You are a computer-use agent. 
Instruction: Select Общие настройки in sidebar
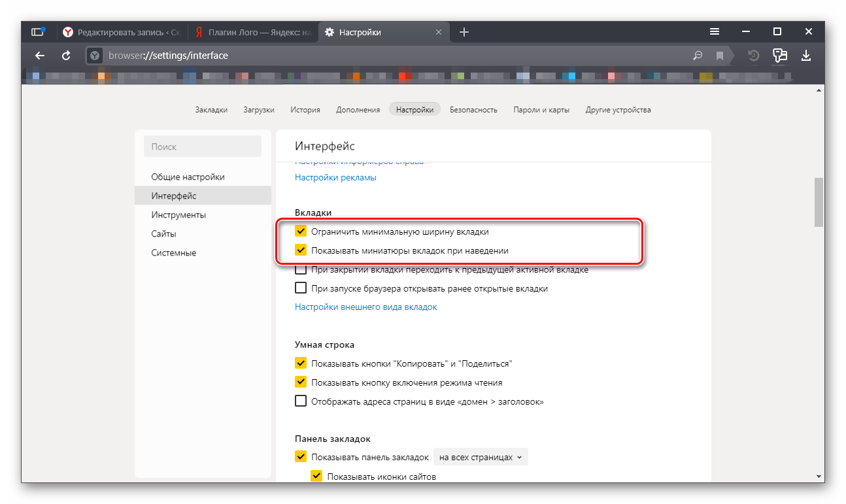[x=203, y=176]
